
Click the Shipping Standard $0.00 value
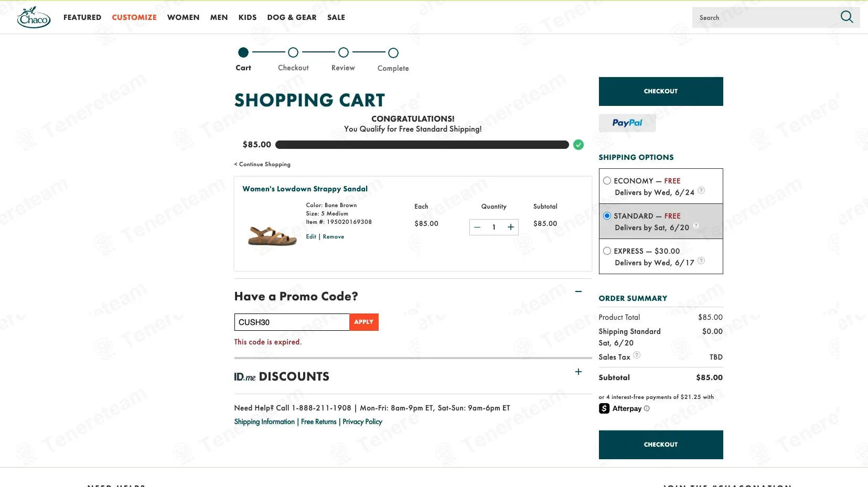(712, 331)
